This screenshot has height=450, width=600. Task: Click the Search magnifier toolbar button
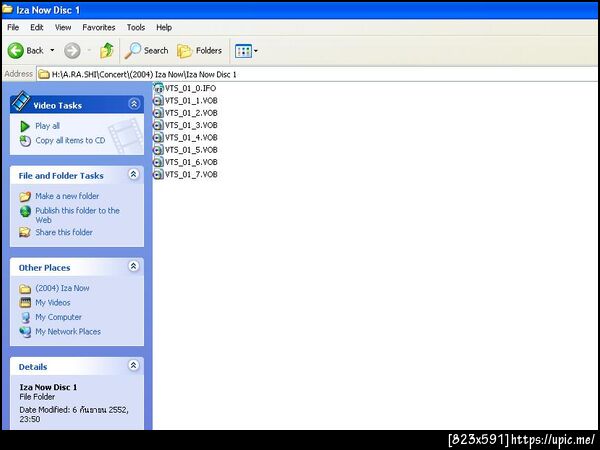point(146,51)
